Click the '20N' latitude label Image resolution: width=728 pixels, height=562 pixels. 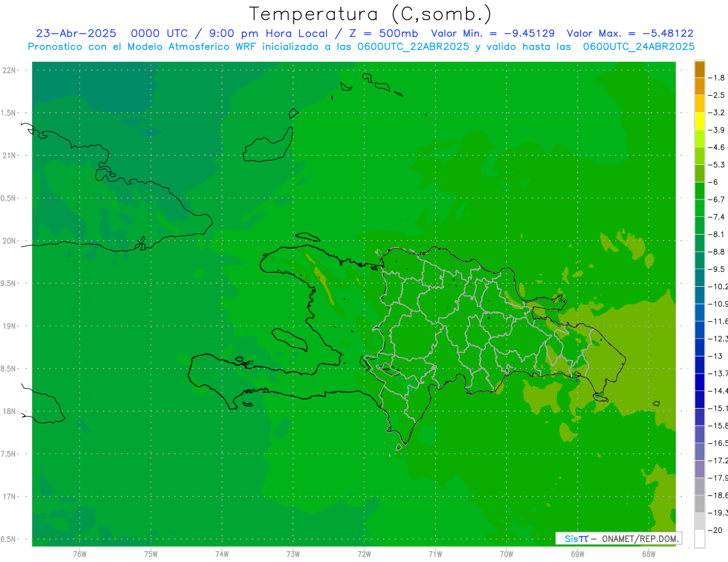click(x=10, y=241)
